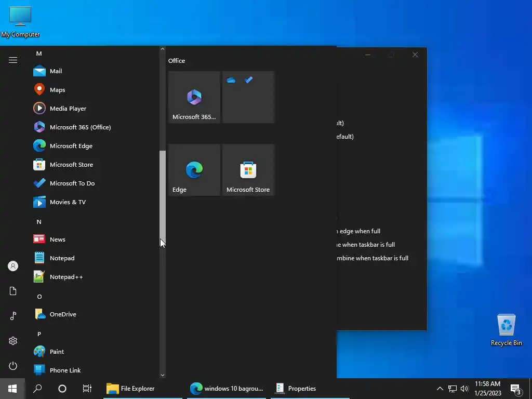Open Action Center notifications icon
The height and width of the screenshot is (399, 532).
coord(515,389)
